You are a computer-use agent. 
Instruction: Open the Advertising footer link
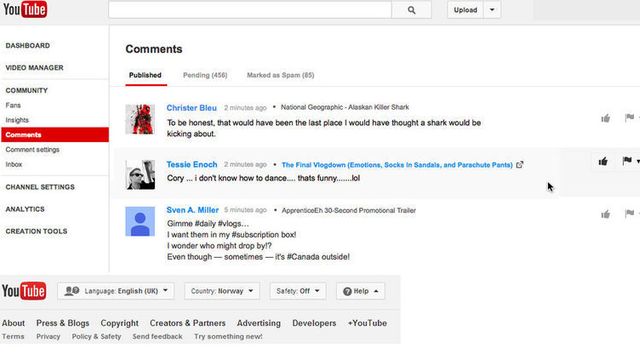pyautogui.click(x=259, y=323)
